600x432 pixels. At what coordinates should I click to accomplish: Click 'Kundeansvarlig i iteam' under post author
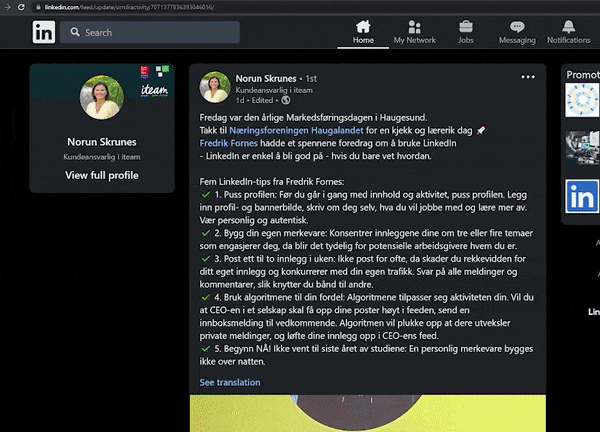coord(274,90)
